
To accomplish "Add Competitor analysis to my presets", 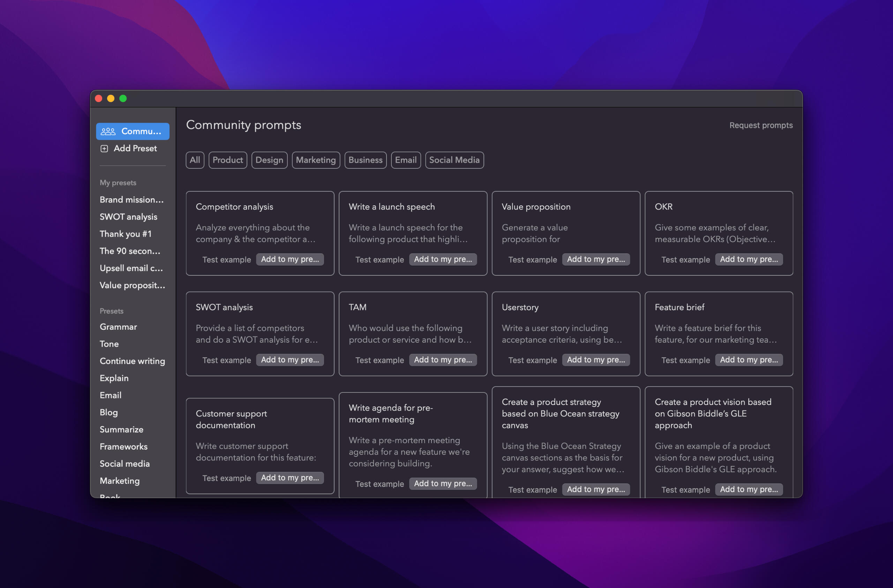I will [x=290, y=259].
